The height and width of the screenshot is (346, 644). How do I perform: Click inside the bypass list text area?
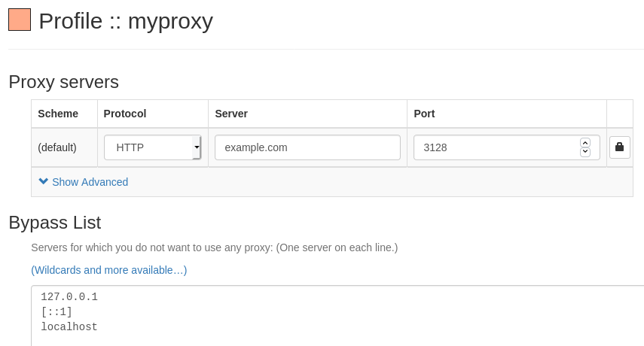point(337,316)
